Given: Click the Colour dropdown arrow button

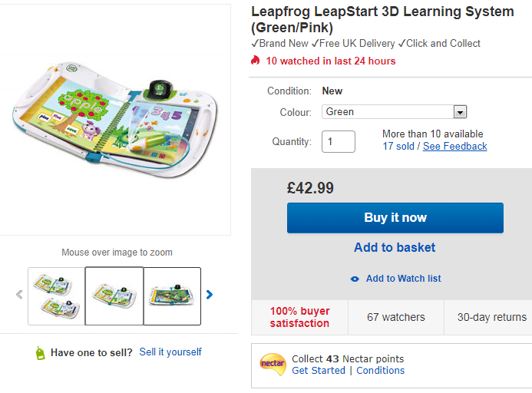Looking at the screenshot, I should coord(460,112).
